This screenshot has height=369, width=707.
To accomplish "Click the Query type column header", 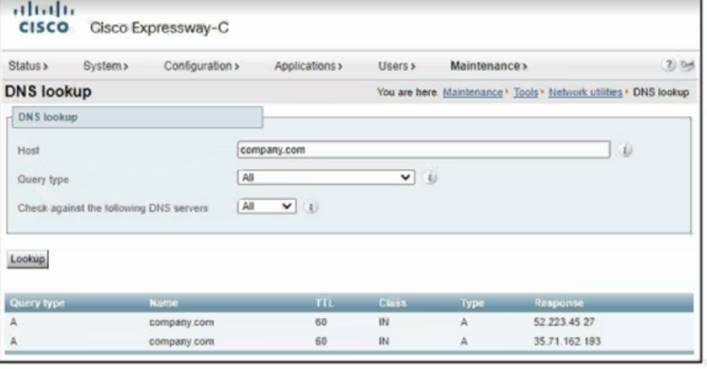I will (37, 303).
